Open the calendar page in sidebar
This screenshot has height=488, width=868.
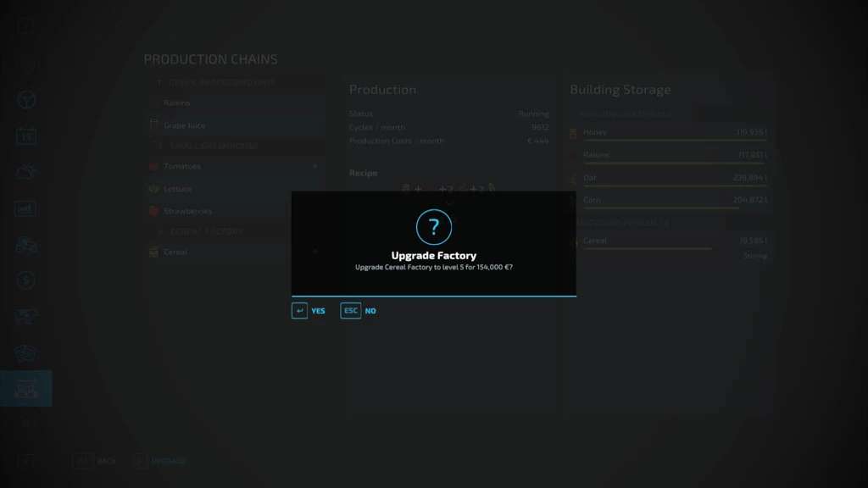26,136
